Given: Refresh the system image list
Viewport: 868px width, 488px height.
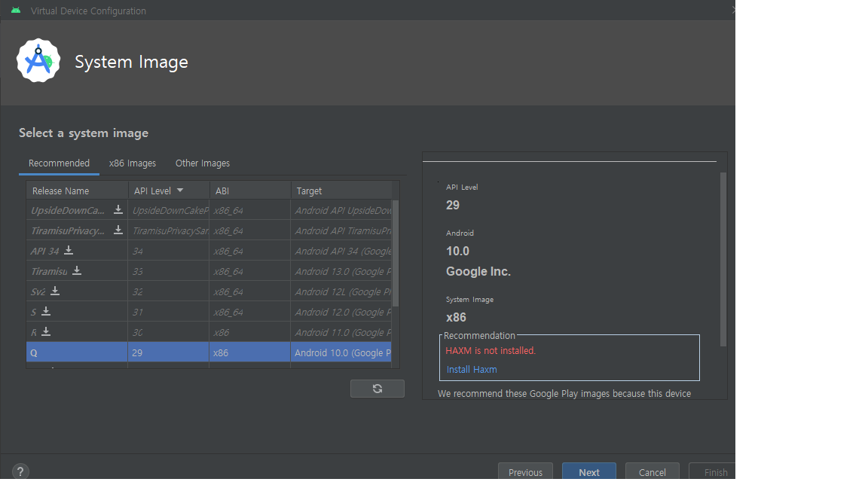Looking at the screenshot, I should (377, 389).
